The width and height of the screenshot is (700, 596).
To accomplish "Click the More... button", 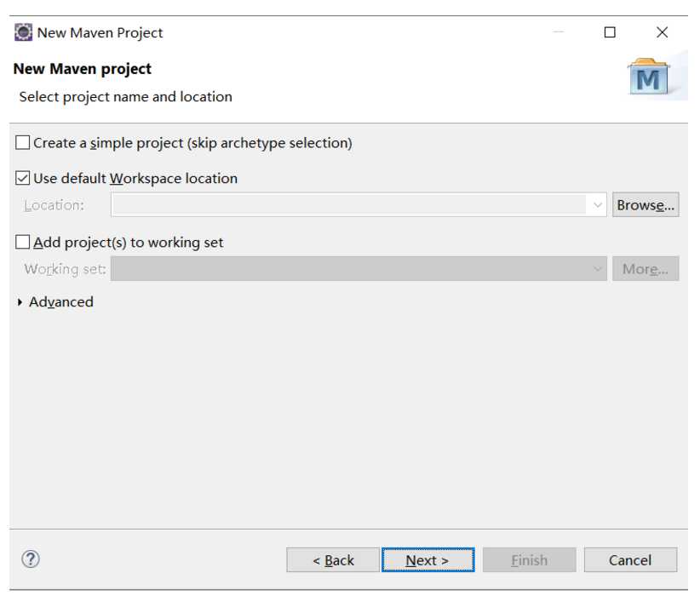I will pos(645,269).
